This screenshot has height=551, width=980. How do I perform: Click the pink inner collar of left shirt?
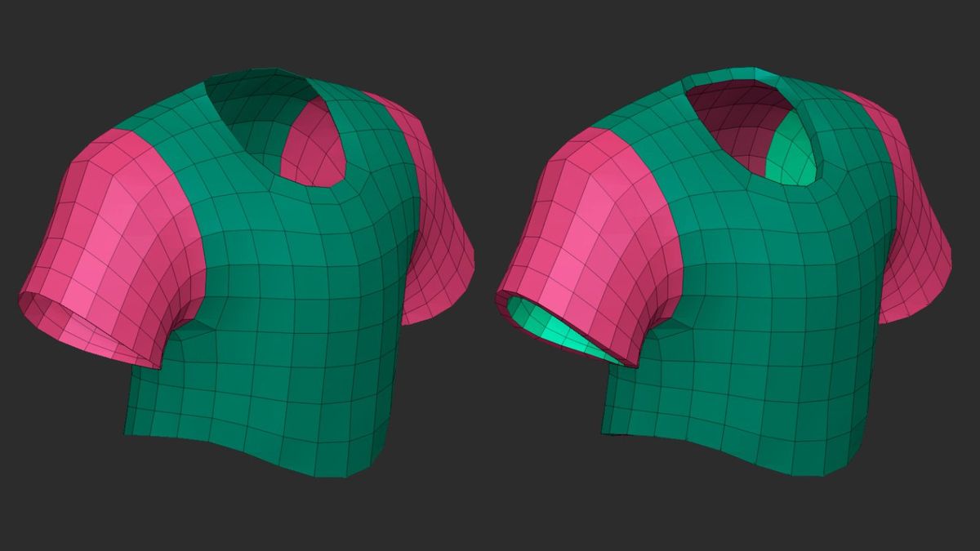[314, 147]
